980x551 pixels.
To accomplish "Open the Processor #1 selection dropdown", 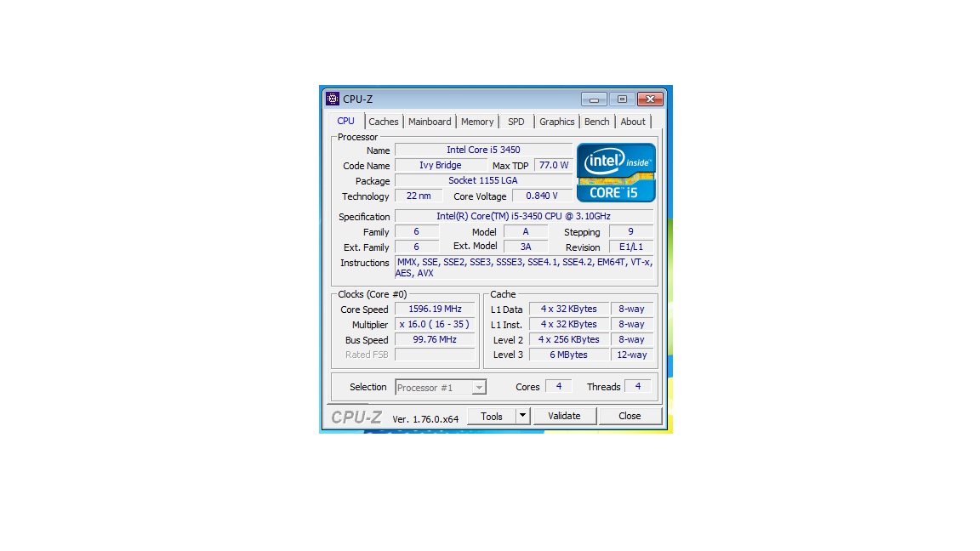I will click(441, 388).
